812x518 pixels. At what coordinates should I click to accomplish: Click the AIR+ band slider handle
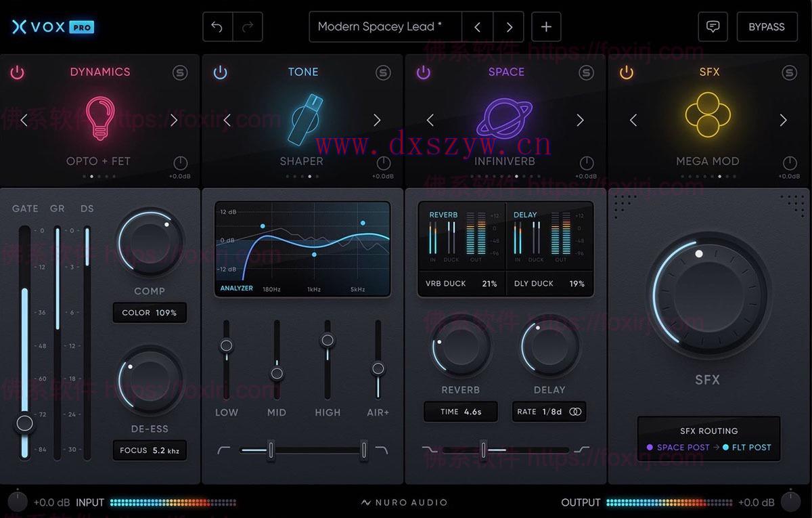pos(378,368)
